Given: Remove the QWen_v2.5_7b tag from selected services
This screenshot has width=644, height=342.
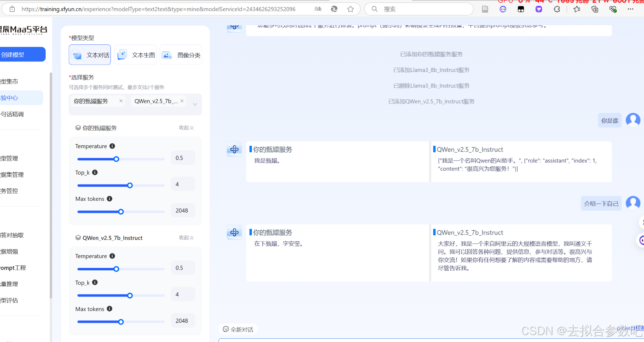Looking at the screenshot, I should click(x=182, y=101).
